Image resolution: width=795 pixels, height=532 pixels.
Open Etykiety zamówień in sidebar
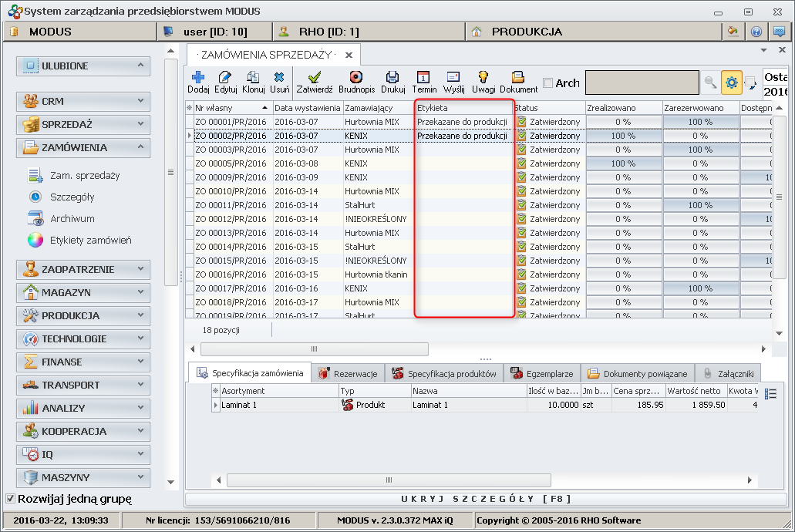pyautogui.click(x=90, y=240)
